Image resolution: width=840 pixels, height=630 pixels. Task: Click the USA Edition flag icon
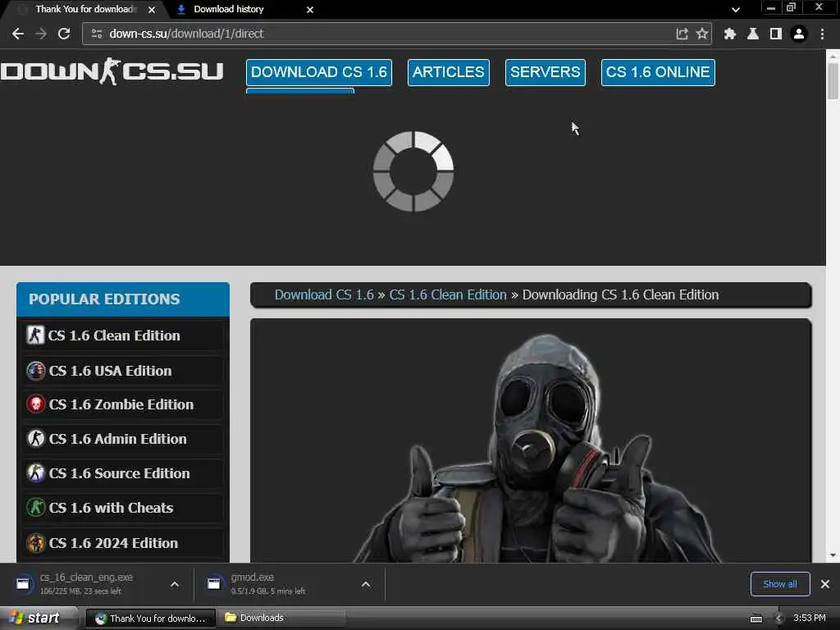(x=35, y=371)
